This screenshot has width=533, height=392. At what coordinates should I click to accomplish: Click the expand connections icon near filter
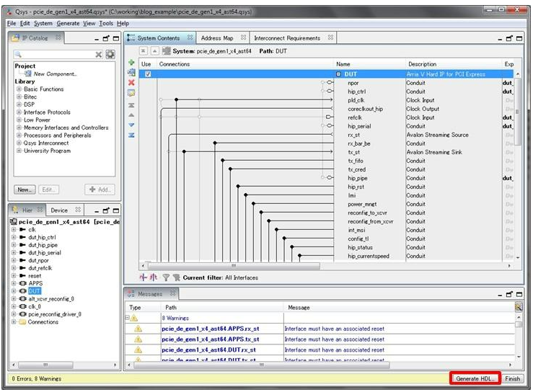tap(143, 277)
